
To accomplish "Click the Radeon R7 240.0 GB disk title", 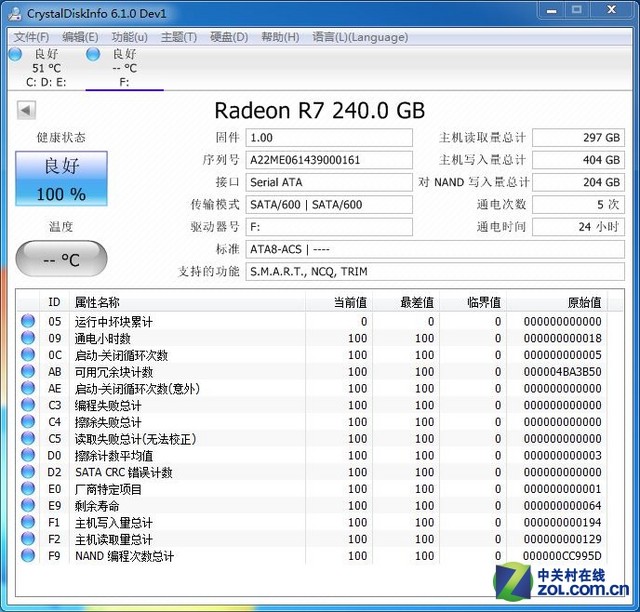I will (320, 110).
